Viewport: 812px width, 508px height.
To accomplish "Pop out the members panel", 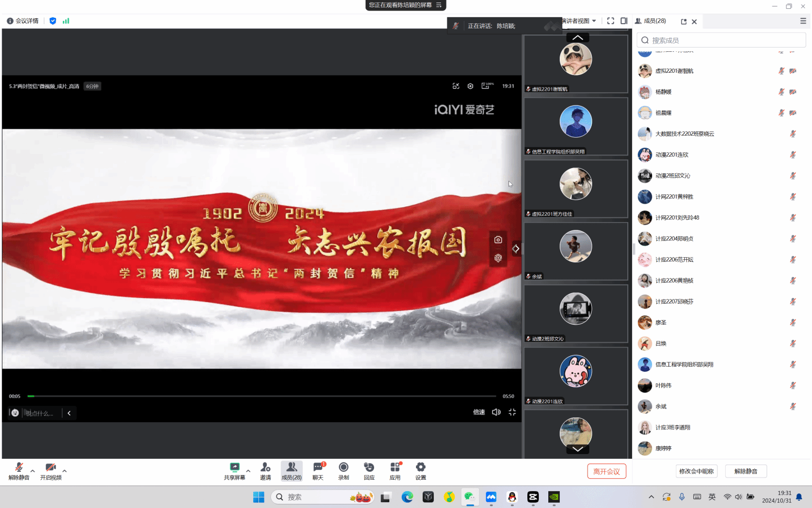I will pyautogui.click(x=683, y=21).
